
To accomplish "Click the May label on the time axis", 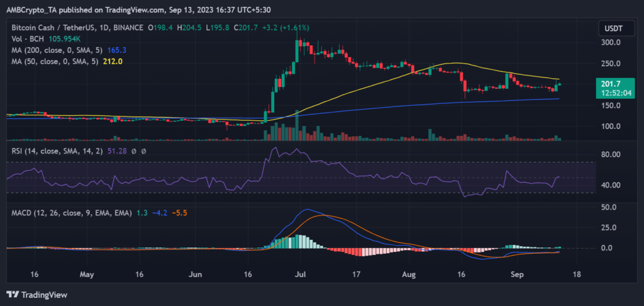I will pyautogui.click(x=87, y=275).
